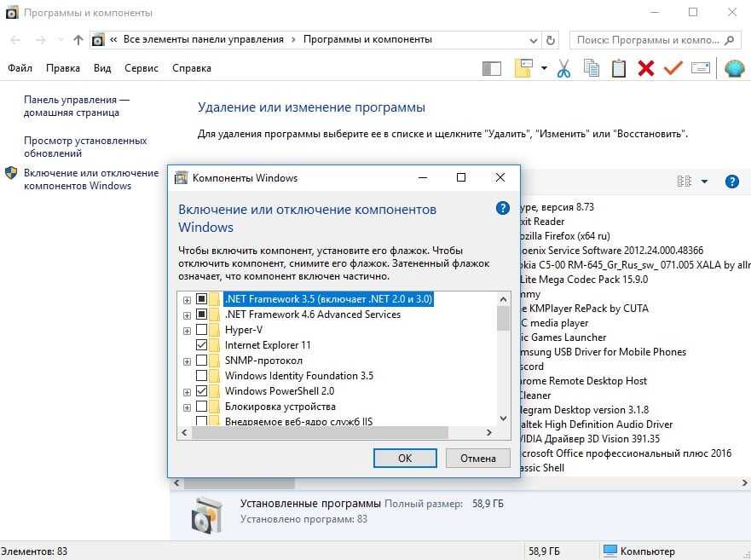Enable Блокировка устройства checkbox

[202, 407]
